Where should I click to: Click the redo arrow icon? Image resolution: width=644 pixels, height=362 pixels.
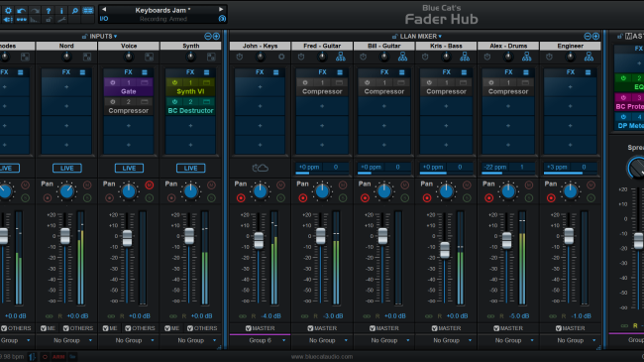coord(35,10)
